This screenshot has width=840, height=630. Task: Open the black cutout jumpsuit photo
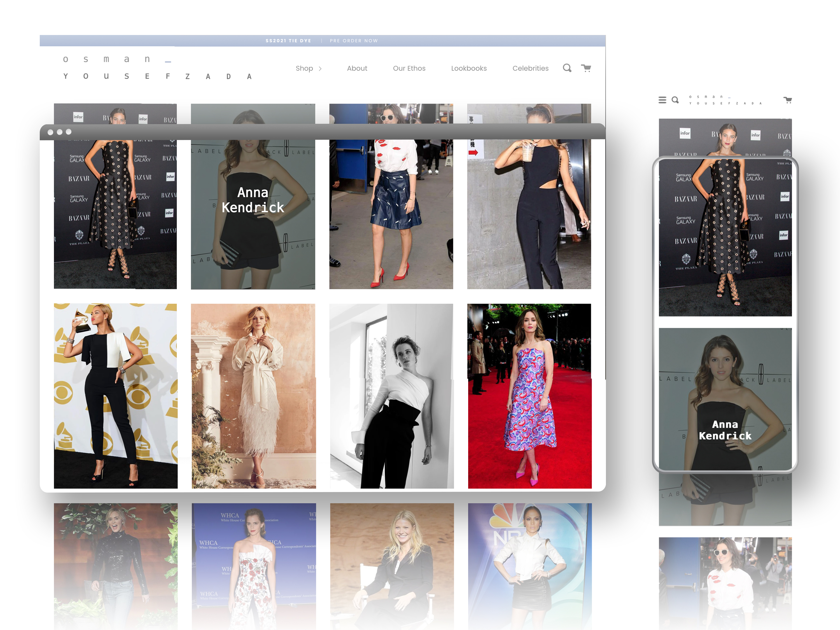pos(529,213)
